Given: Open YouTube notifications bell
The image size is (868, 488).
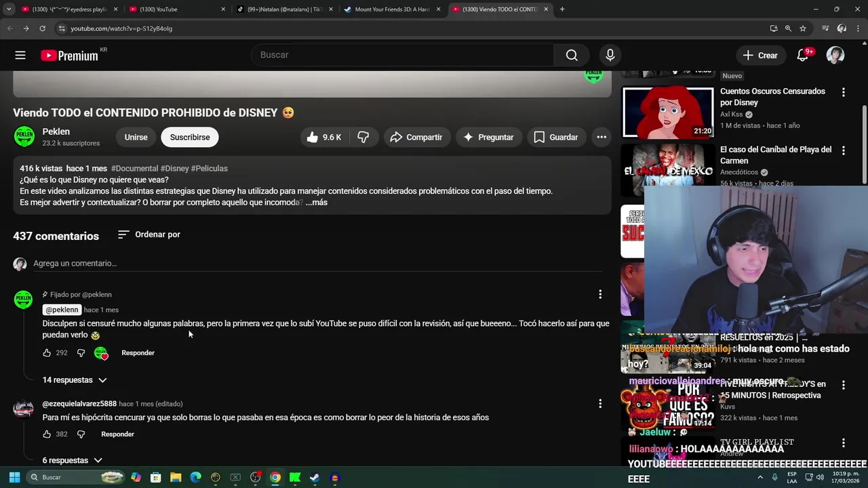Looking at the screenshot, I should [x=803, y=56].
